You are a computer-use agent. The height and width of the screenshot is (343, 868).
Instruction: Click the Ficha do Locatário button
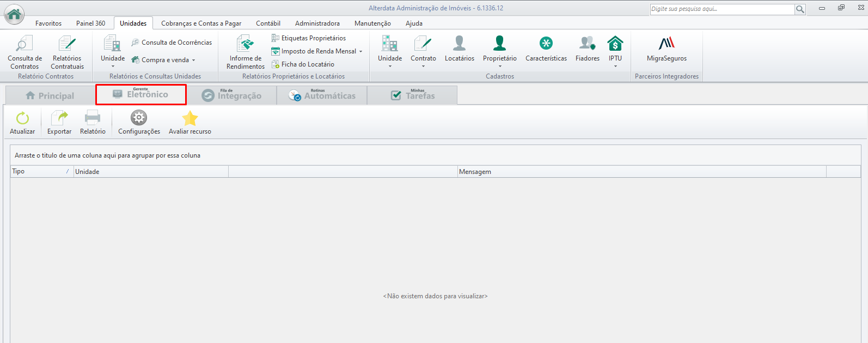[303, 64]
